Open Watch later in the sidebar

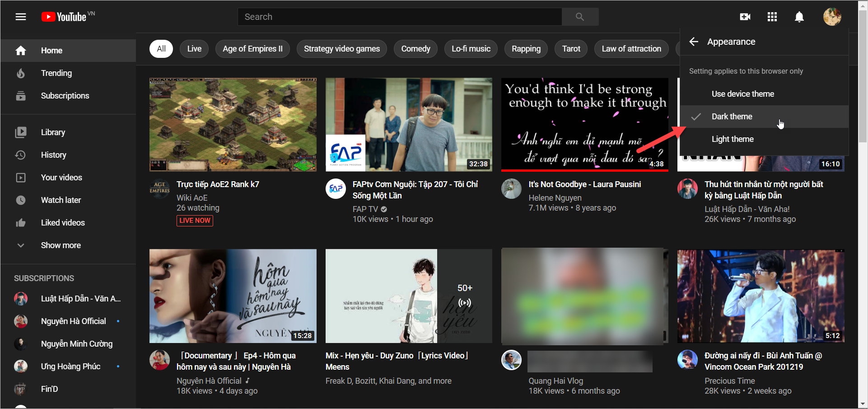[x=61, y=200]
